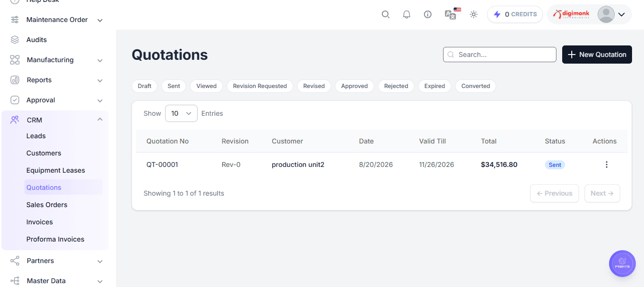Open the header search magnifier icon
644x287 pixels.
point(386,14)
